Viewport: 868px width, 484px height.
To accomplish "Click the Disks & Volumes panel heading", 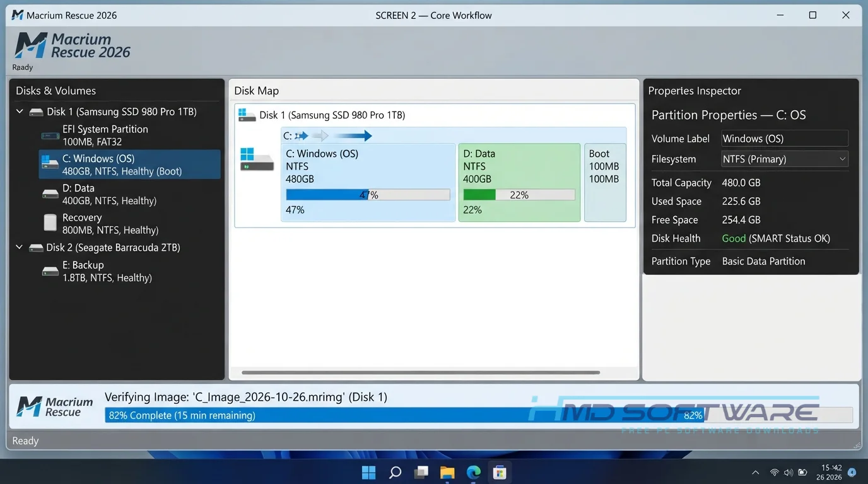I will [x=56, y=91].
